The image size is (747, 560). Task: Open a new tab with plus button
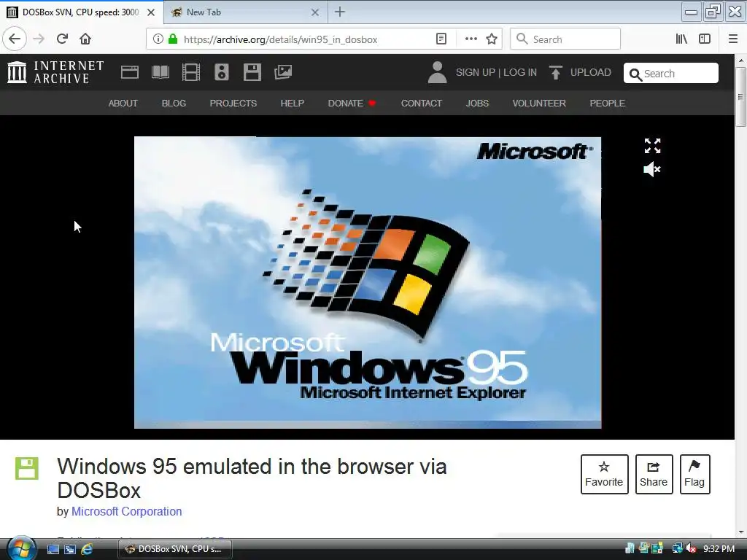(340, 12)
